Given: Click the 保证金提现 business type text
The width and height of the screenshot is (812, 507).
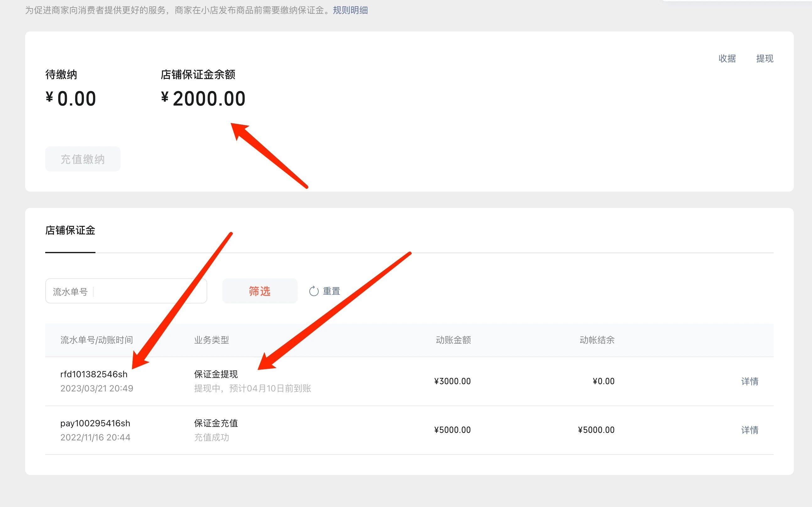Looking at the screenshot, I should 216,374.
